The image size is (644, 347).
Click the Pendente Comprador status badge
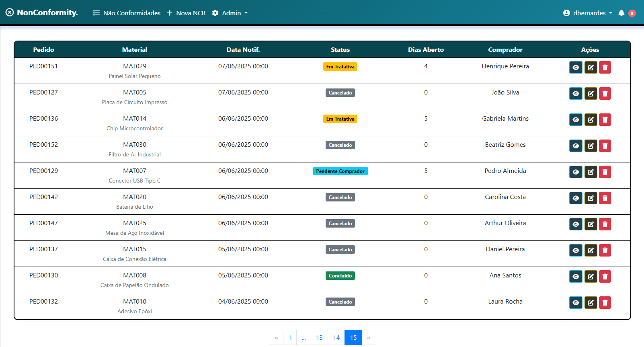click(x=340, y=171)
